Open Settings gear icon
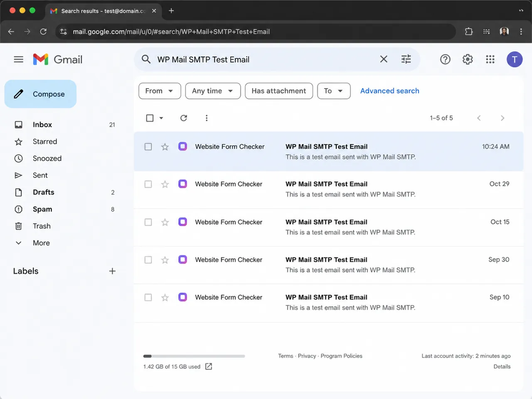532x399 pixels. point(468,59)
